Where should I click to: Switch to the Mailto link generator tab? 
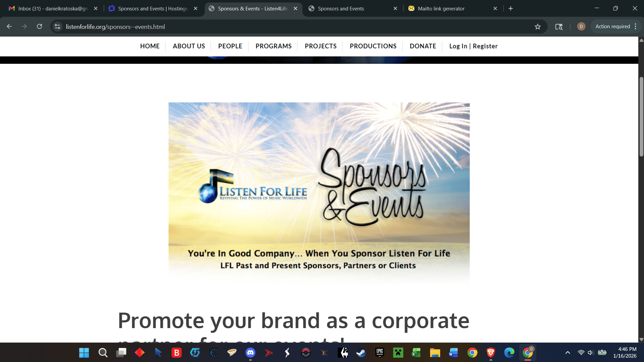click(x=453, y=8)
